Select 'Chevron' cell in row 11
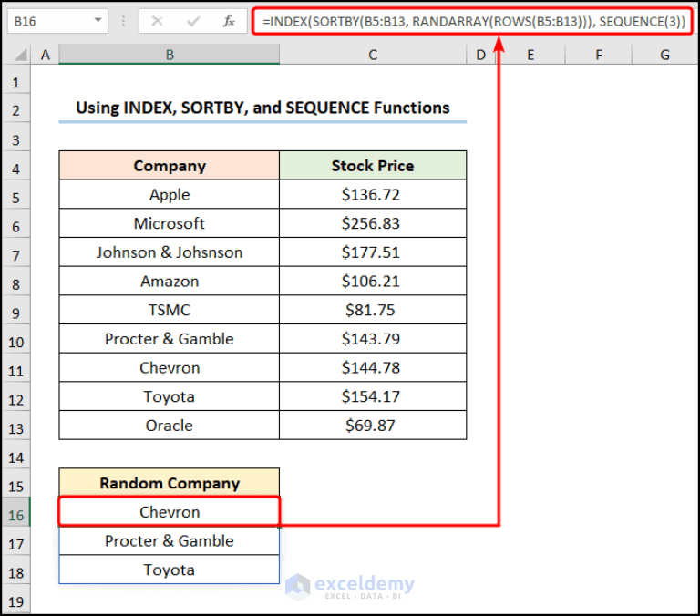This screenshot has width=700, height=616. click(170, 368)
